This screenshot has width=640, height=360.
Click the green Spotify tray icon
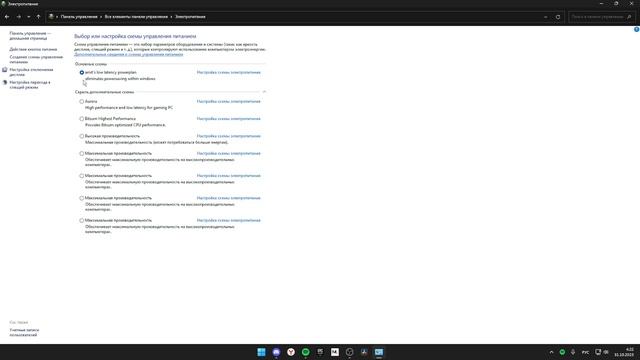(562, 352)
